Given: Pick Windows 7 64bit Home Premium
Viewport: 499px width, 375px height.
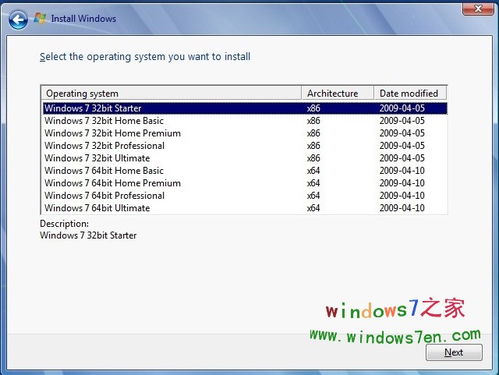Looking at the screenshot, I should [245, 183].
